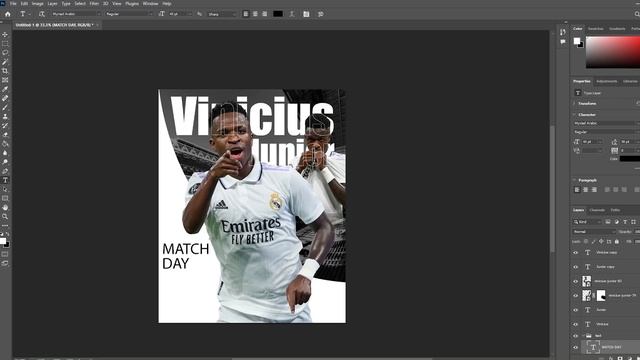Select the Rectangular Marquee tool
The height and width of the screenshot is (360, 640).
point(5,44)
